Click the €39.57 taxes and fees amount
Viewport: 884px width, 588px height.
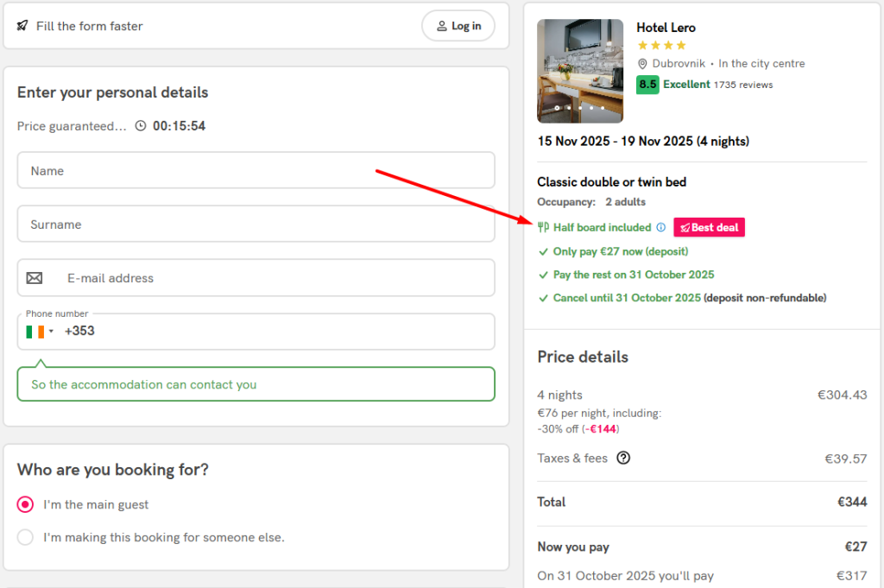(x=846, y=458)
